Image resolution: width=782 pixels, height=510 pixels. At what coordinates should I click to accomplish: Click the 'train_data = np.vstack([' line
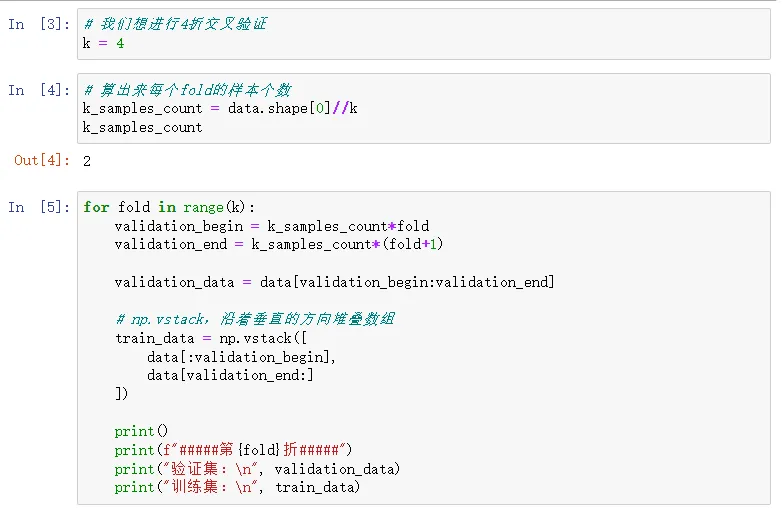(211, 338)
